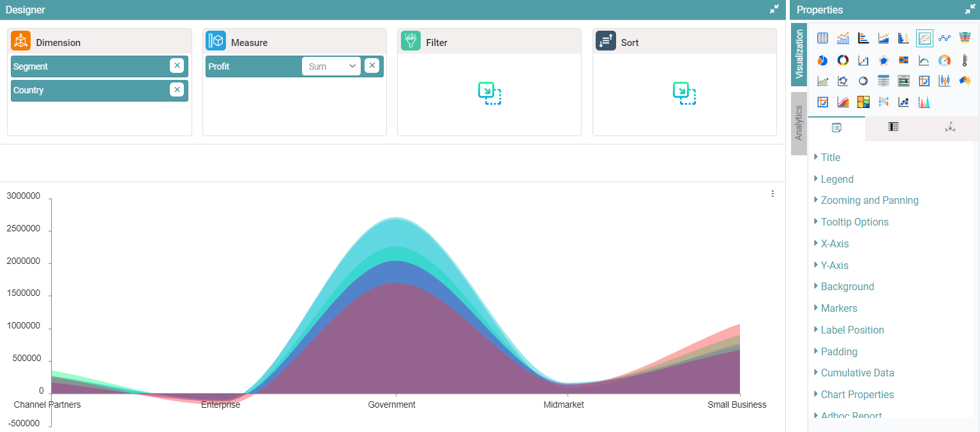Image resolution: width=980 pixels, height=432 pixels.
Task: Choose the map visualization icon
Action: click(x=965, y=81)
